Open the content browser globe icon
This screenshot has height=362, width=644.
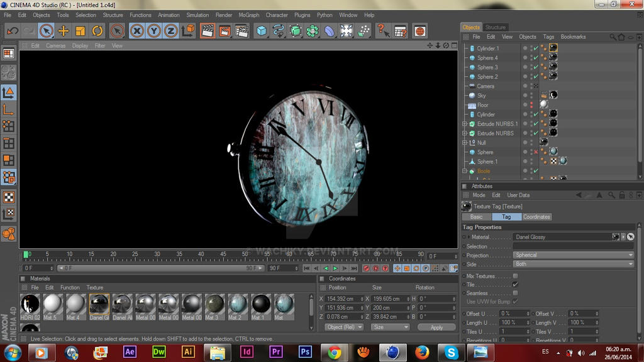(x=419, y=31)
